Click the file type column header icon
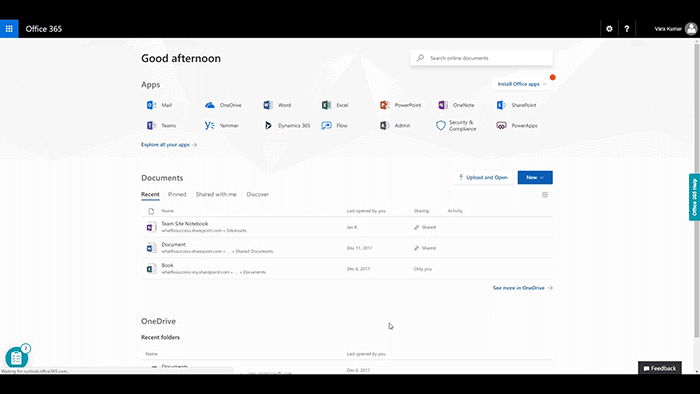 151,211
